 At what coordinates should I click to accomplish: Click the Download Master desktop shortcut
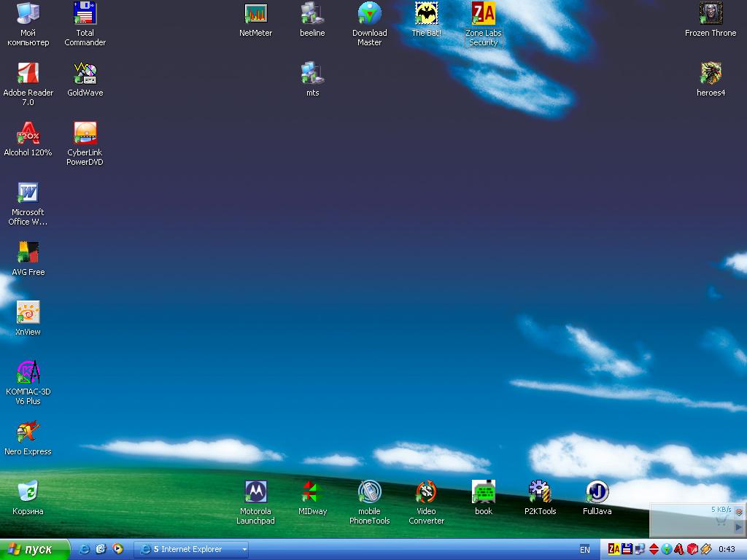[369, 25]
